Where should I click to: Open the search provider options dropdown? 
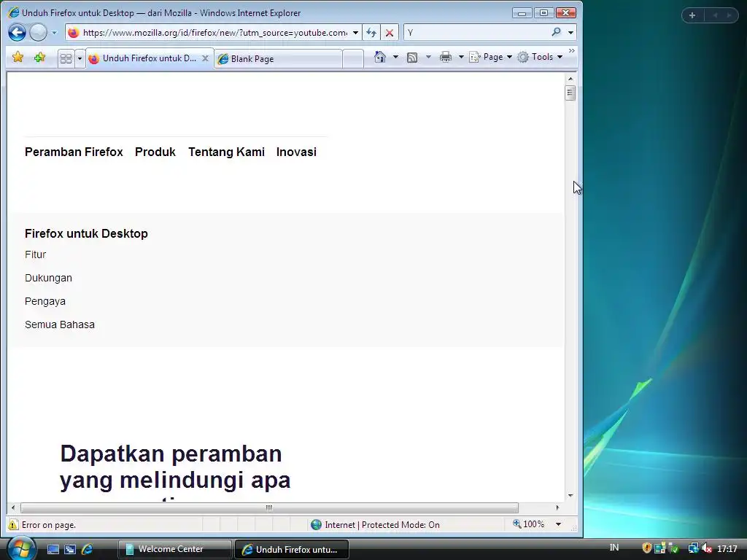click(x=570, y=32)
